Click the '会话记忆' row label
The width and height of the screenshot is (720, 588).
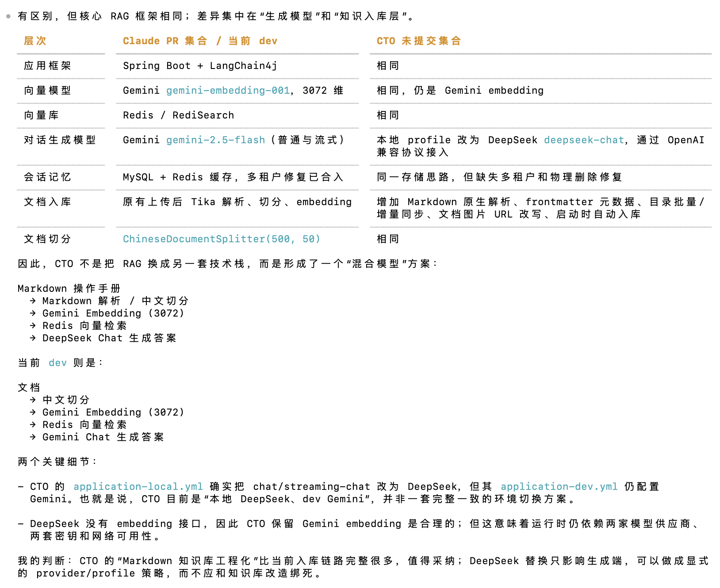(47, 177)
